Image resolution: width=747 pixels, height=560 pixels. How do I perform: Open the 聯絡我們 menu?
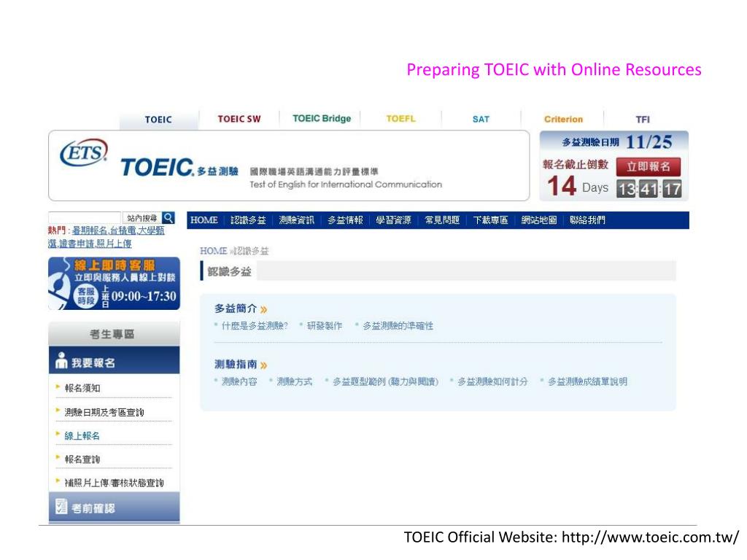587,220
